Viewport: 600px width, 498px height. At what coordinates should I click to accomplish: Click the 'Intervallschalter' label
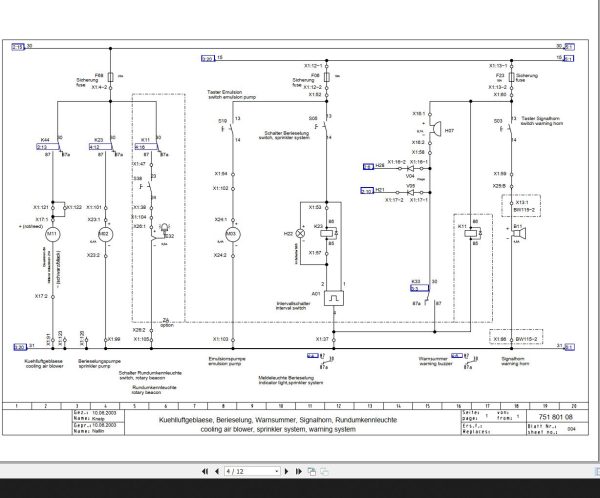(293, 304)
